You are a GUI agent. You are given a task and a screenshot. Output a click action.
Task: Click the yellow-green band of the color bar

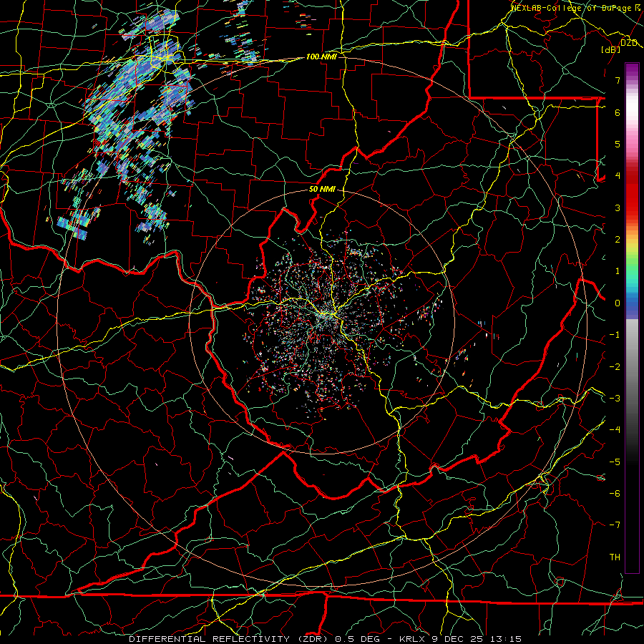coord(632,250)
